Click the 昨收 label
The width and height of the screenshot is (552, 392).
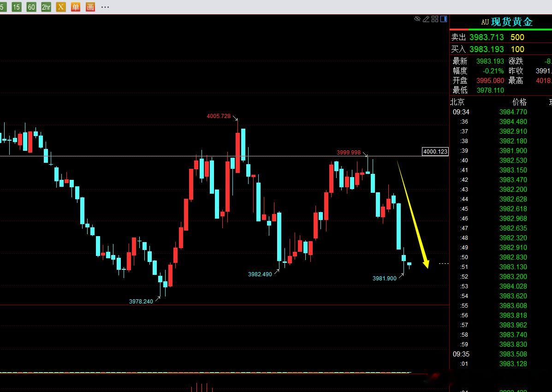[516, 71]
